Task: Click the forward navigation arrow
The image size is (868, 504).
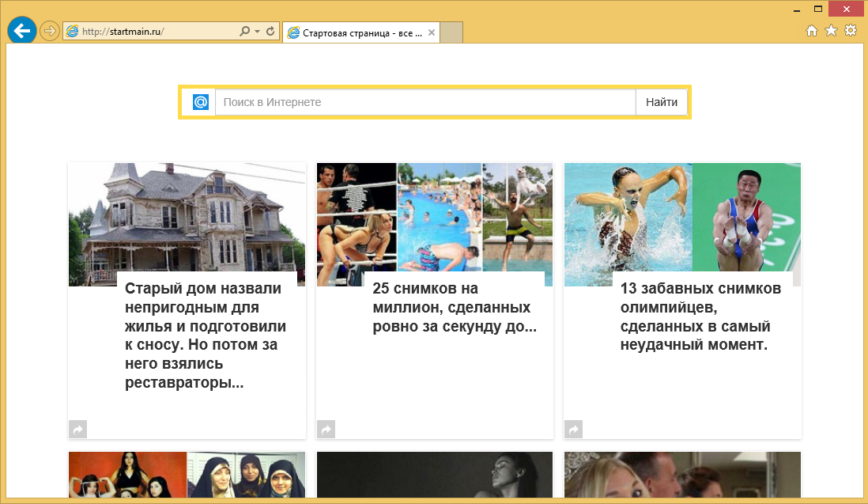Action: coord(49,30)
